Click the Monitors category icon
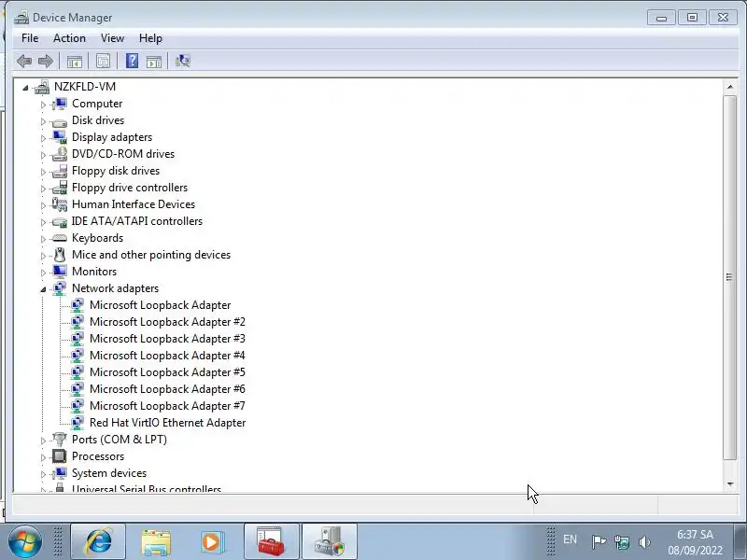 point(60,272)
